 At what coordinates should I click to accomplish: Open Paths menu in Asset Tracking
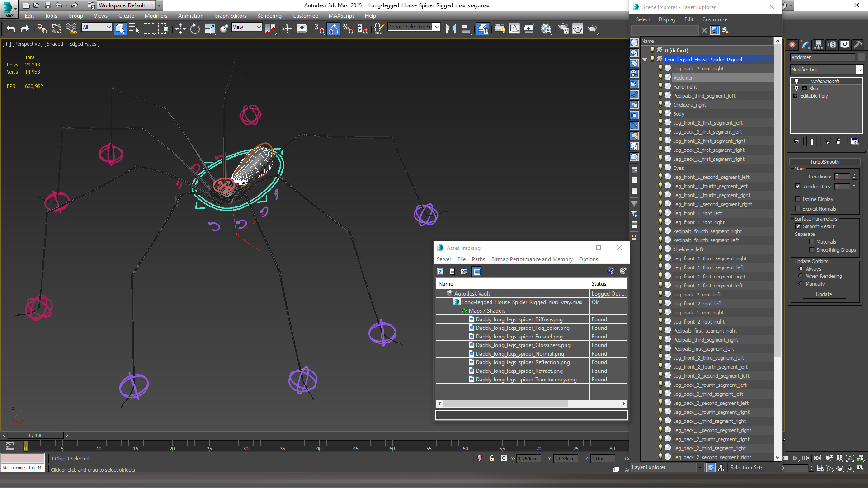[478, 259]
